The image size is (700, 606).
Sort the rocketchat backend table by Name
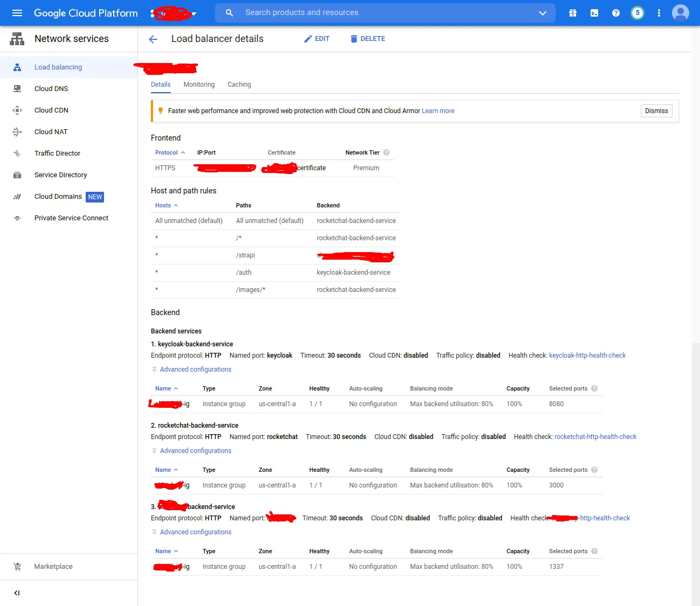coord(167,470)
